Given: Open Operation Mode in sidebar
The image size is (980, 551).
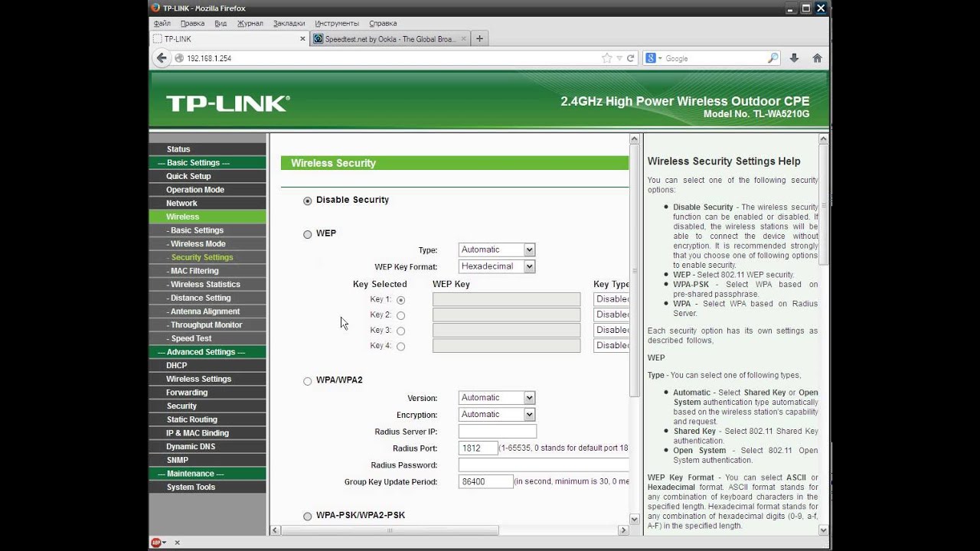Looking at the screenshot, I should click(195, 190).
